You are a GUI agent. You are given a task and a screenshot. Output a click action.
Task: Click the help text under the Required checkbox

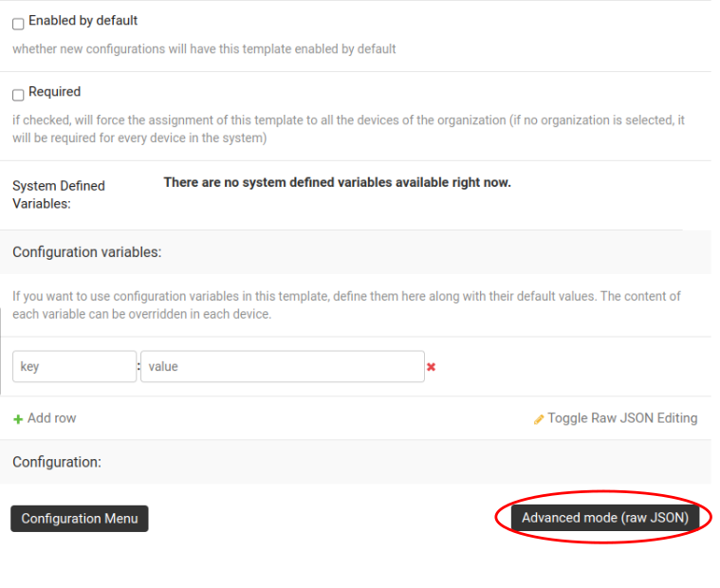tap(348, 129)
